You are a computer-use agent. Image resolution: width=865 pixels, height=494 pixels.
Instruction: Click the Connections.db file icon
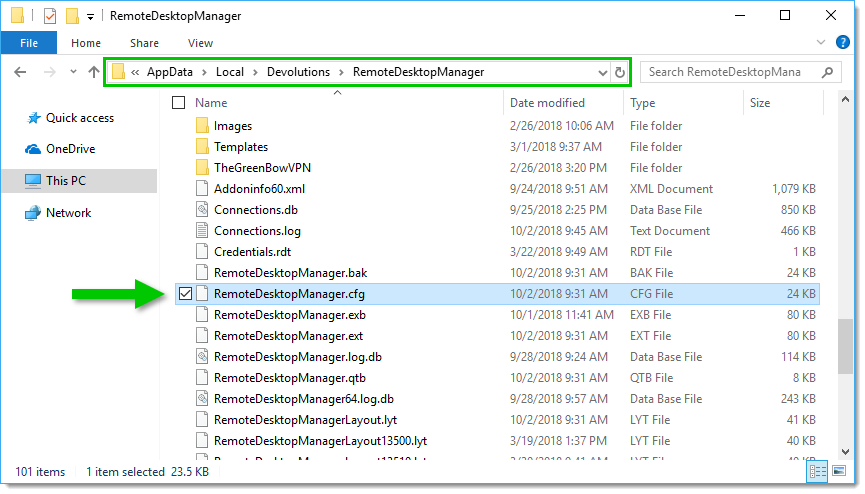tap(202, 209)
